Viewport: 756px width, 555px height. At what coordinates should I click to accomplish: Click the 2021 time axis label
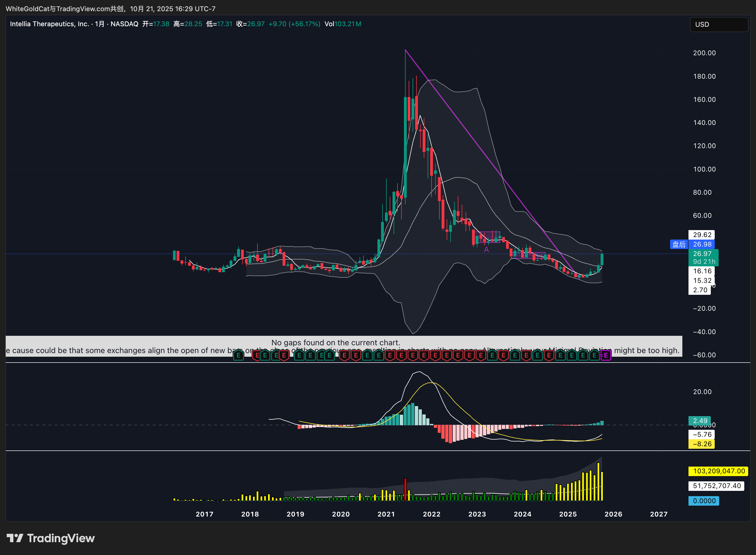click(386, 514)
